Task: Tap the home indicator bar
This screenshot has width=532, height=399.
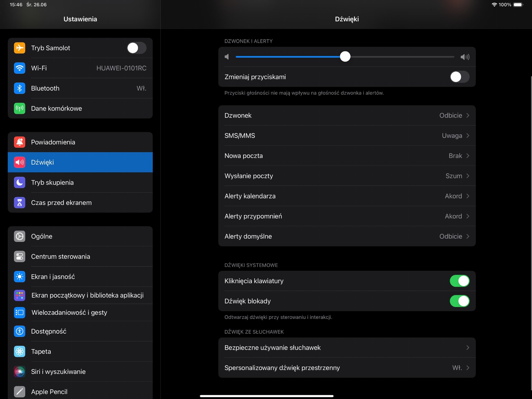Action: [x=267, y=396]
